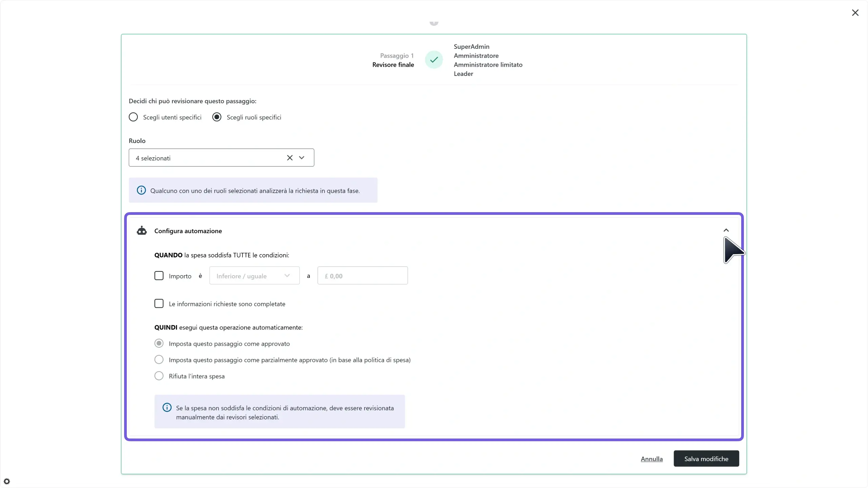The image size is (868, 488).
Task: Open the Inferiore / uguale dropdown
Action: click(x=254, y=276)
